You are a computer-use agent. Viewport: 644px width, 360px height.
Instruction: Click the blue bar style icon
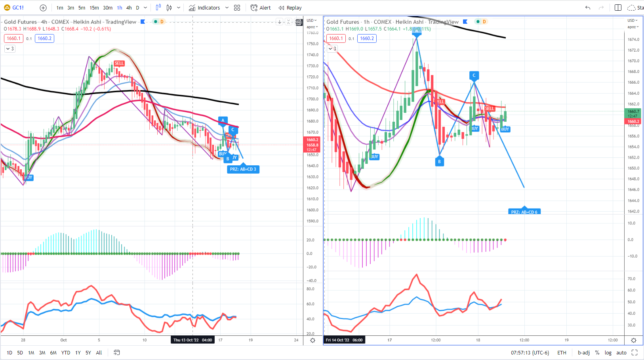coord(158,8)
